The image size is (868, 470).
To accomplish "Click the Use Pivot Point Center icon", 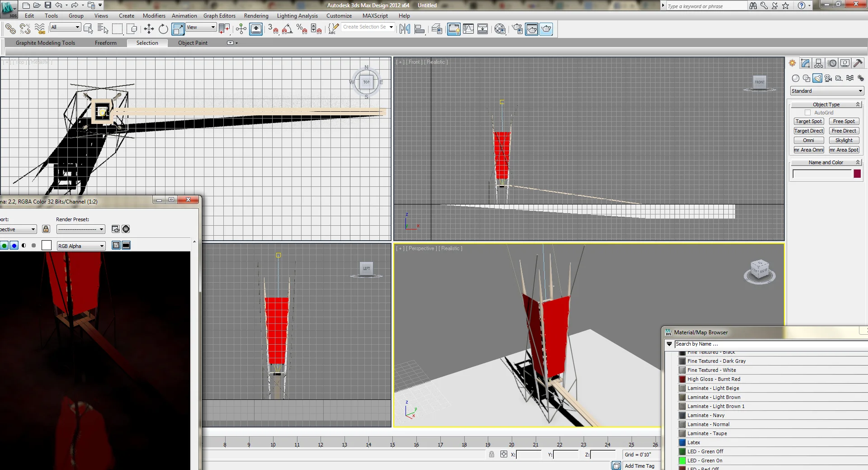I will 224,29.
